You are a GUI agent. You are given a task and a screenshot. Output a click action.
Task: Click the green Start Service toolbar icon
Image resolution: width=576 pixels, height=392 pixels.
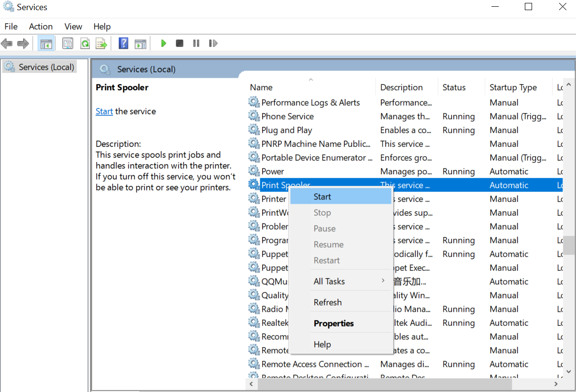[x=163, y=43]
